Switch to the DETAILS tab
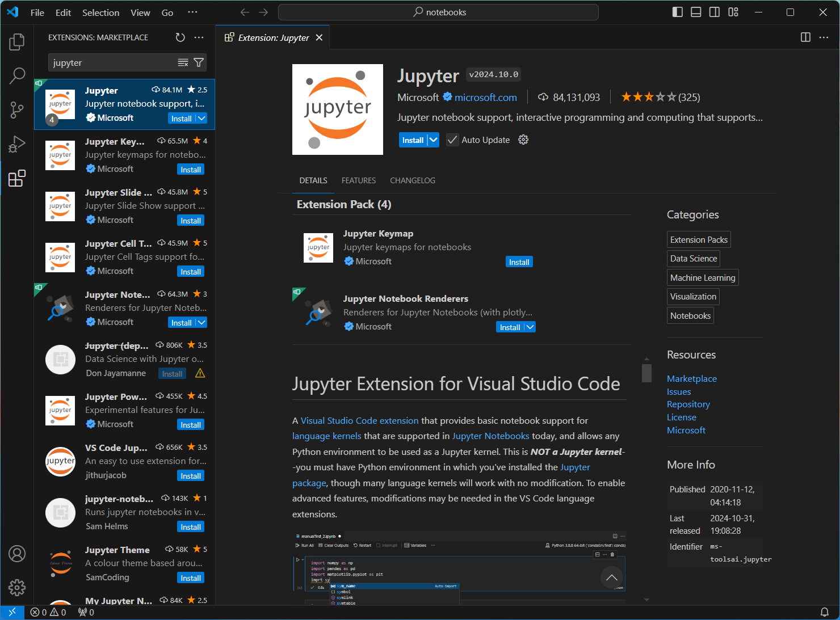This screenshot has width=840, height=620. [x=313, y=180]
